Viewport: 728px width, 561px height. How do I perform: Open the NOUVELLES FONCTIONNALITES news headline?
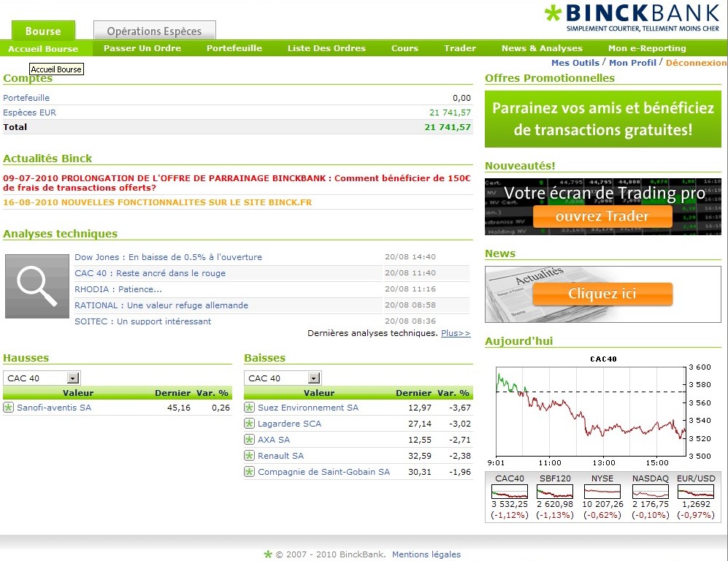[157, 202]
